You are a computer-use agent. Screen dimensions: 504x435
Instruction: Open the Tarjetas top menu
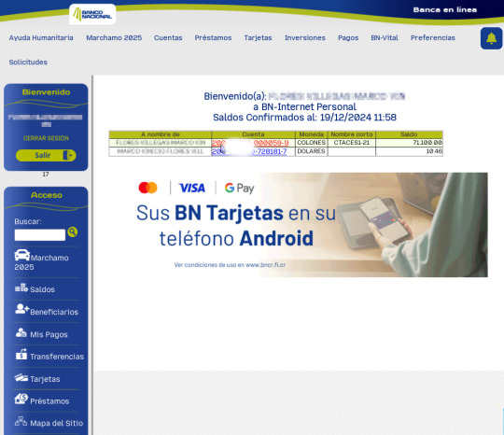[x=258, y=37]
